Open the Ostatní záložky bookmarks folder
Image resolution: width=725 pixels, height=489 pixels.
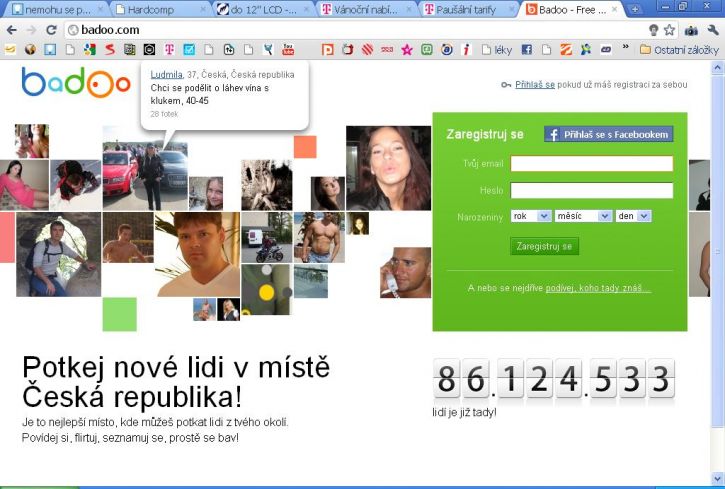point(679,50)
